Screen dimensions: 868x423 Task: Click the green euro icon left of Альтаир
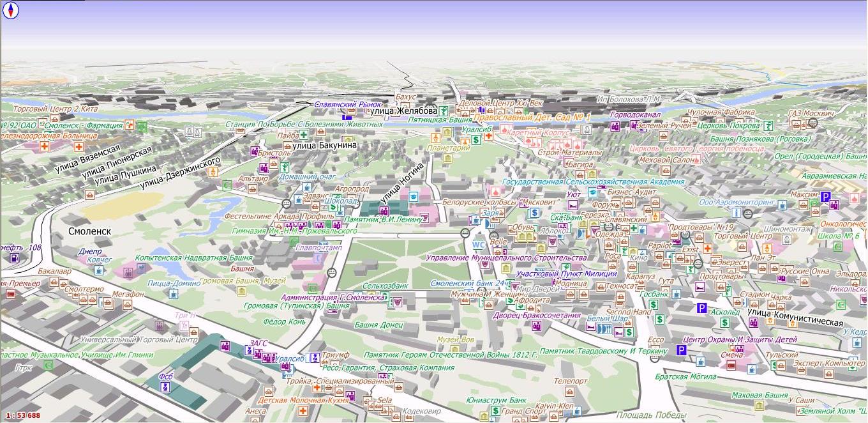tap(227, 185)
